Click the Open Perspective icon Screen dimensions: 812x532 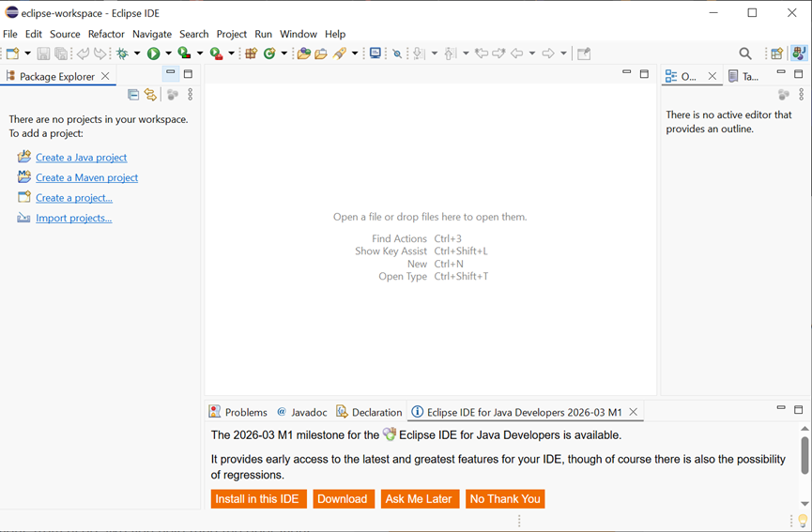(x=776, y=53)
